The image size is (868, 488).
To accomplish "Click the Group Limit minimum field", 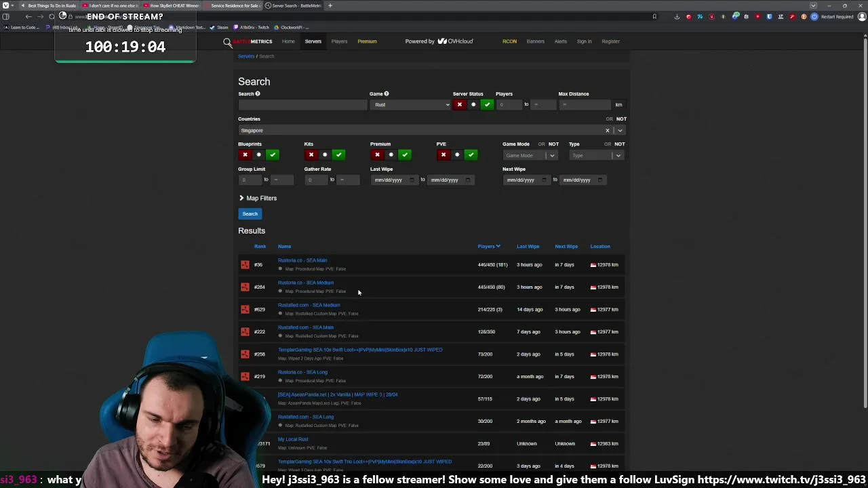I will point(250,180).
